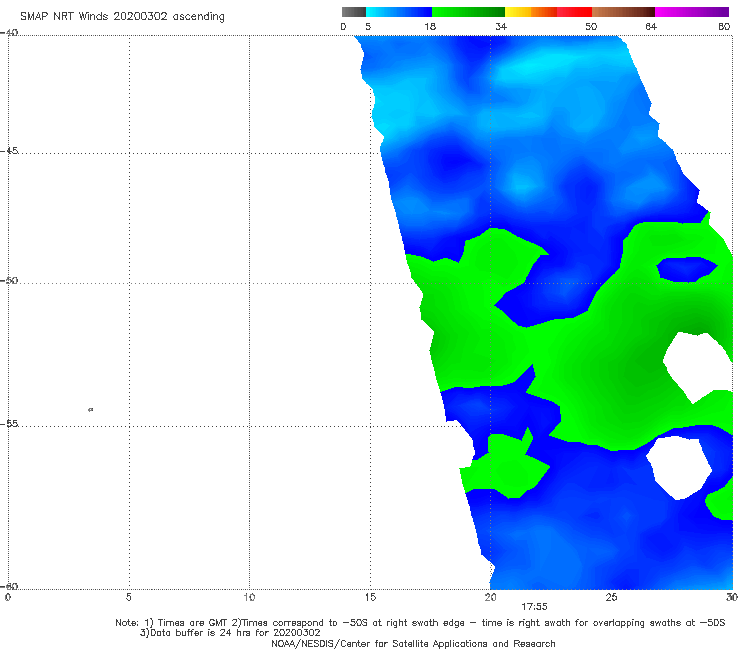Click the color bar label '50'
The width and height of the screenshot is (740, 650).
[591, 27]
